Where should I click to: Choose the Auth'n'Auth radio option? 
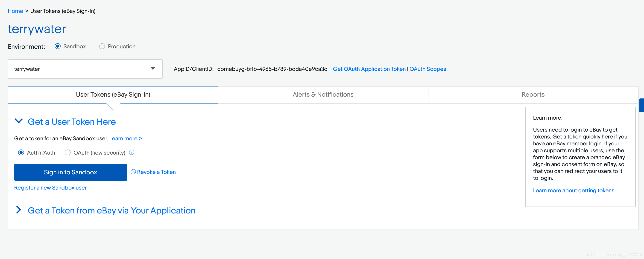pyautogui.click(x=21, y=153)
